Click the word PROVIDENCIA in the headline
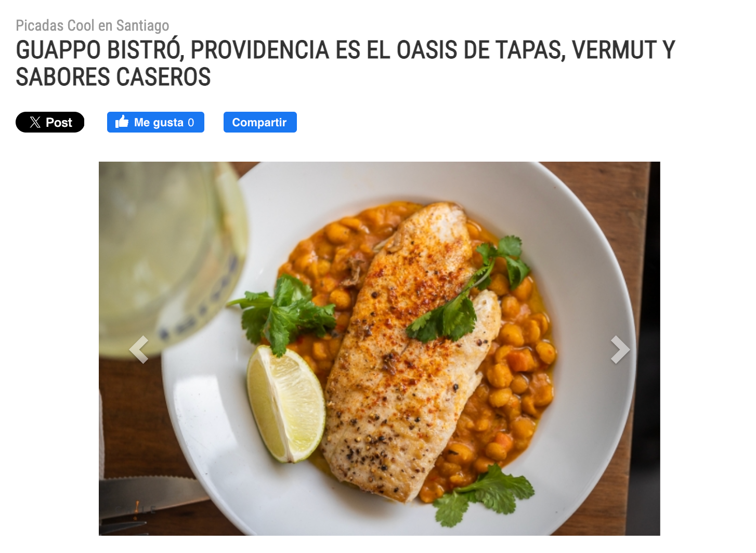This screenshot has height=553, width=756. (260, 50)
